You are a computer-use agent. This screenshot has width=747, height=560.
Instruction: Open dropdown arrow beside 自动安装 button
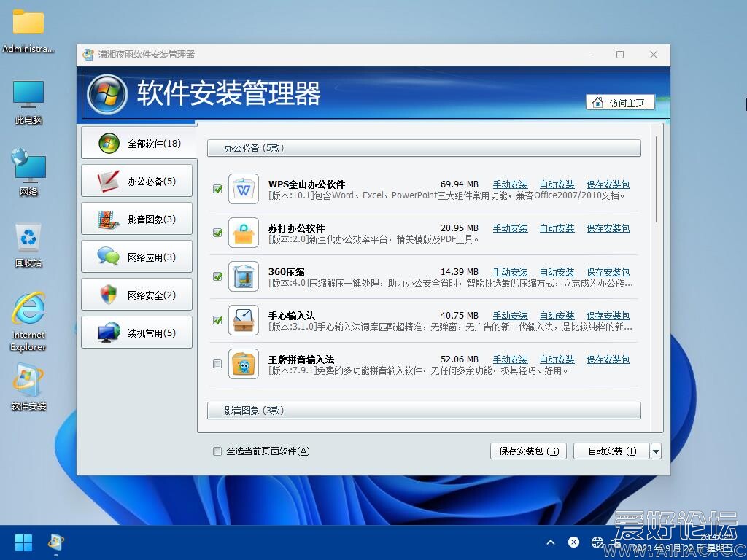(656, 451)
